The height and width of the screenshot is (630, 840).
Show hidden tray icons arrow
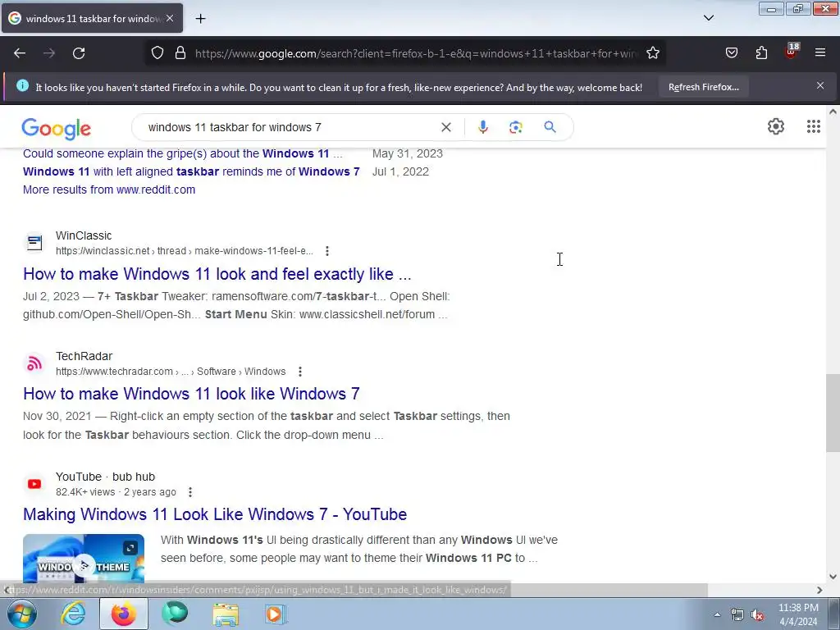[717, 614]
